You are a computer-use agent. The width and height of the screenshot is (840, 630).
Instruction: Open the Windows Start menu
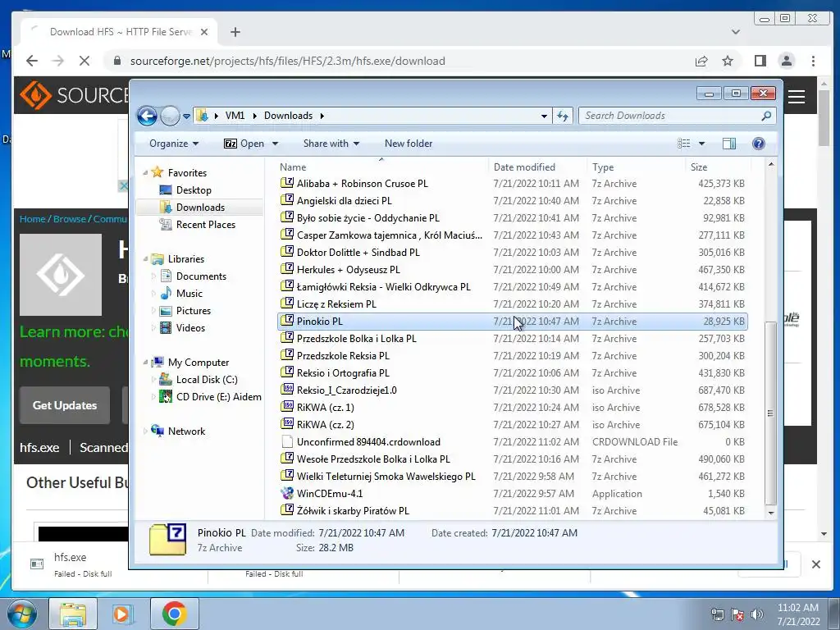tap(21, 614)
